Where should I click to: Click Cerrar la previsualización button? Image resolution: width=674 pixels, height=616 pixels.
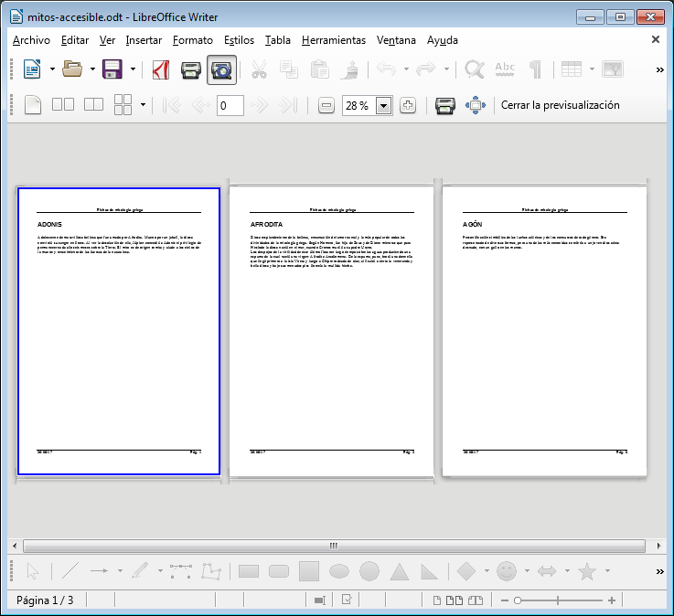coord(560,105)
